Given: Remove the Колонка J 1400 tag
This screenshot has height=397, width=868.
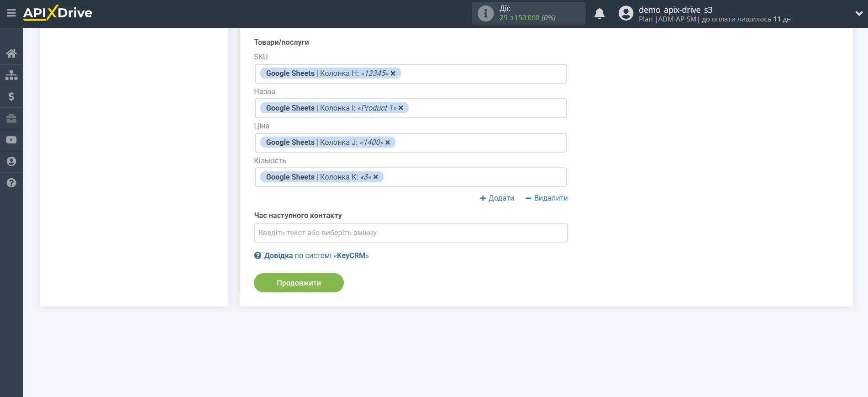Looking at the screenshot, I should coord(388,143).
